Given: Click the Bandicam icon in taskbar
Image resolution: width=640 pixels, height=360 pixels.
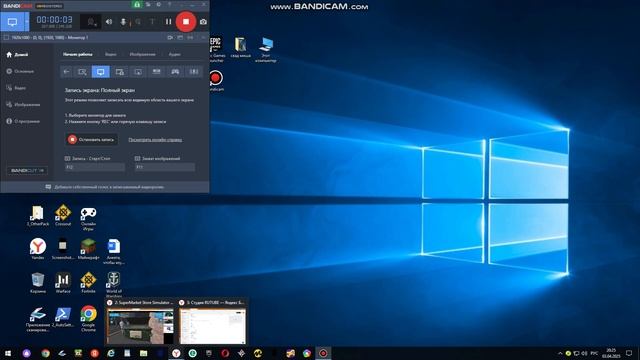Looking at the screenshot, I should (x=323, y=353).
